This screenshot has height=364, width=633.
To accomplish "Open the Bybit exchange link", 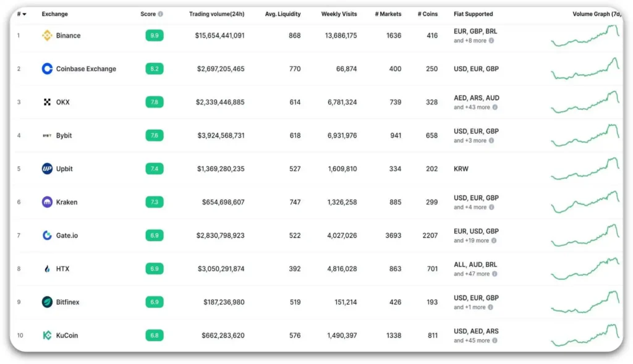I will point(64,135).
